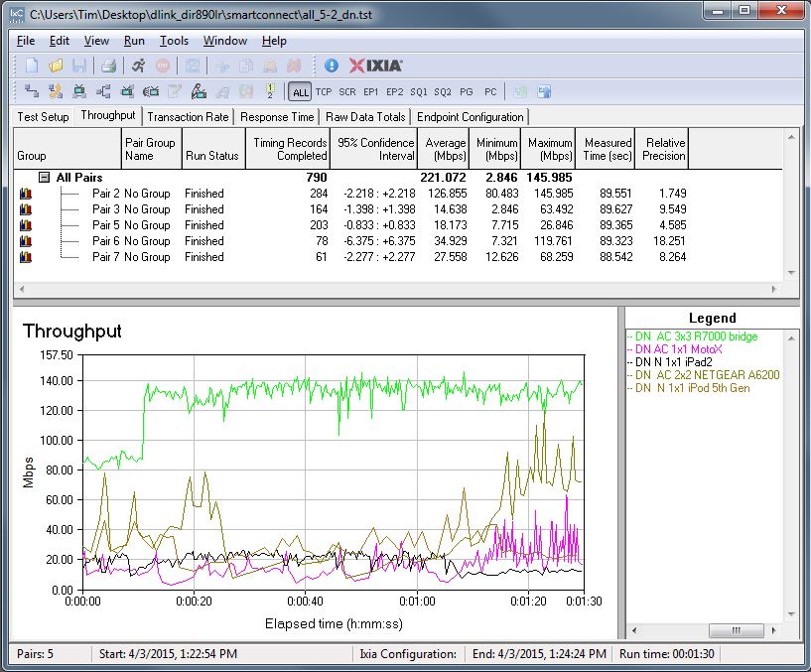Toggle the EP2 filter

(395, 92)
